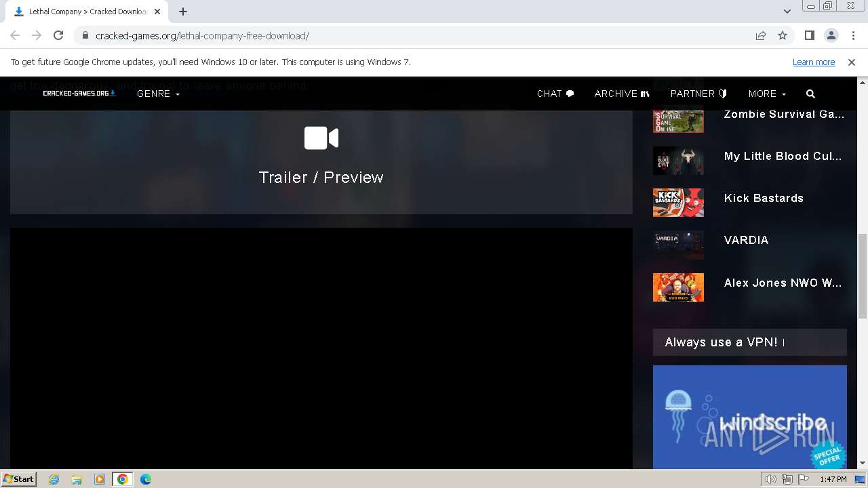Click the Windscribe VPN banner ad
The image size is (868, 488).
tap(749, 417)
